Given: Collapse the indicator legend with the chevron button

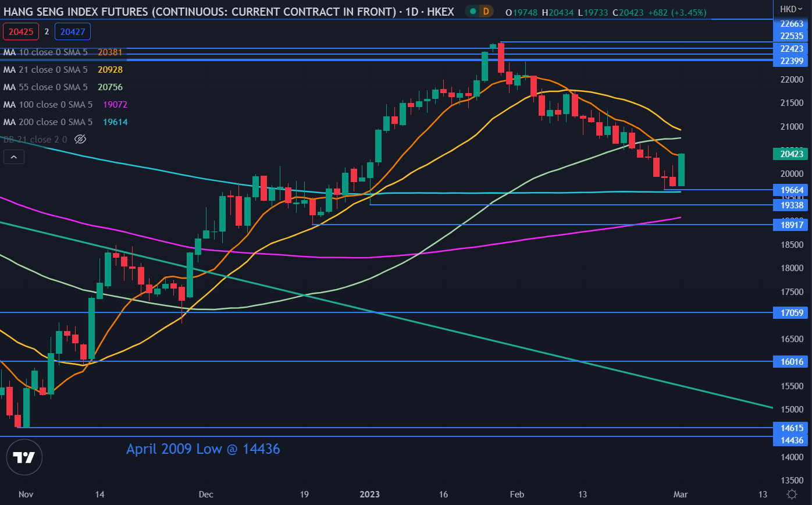Looking at the screenshot, I should [x=14, y=157].
